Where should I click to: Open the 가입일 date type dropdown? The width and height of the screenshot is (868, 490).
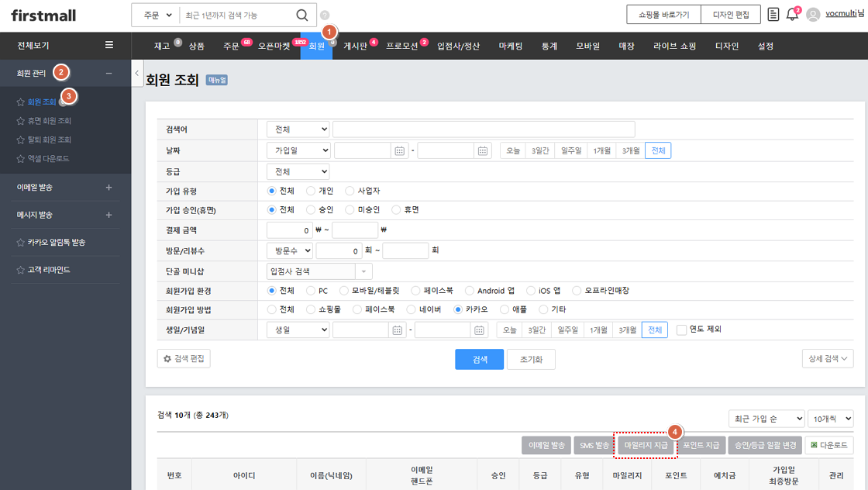[299, 150]
